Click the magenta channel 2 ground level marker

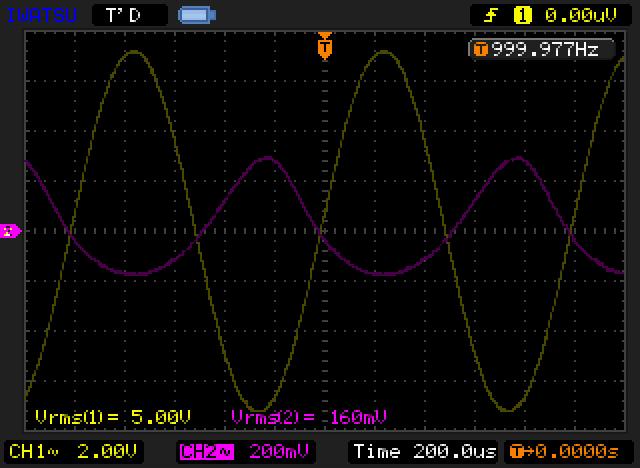click(x=10, y=231)
